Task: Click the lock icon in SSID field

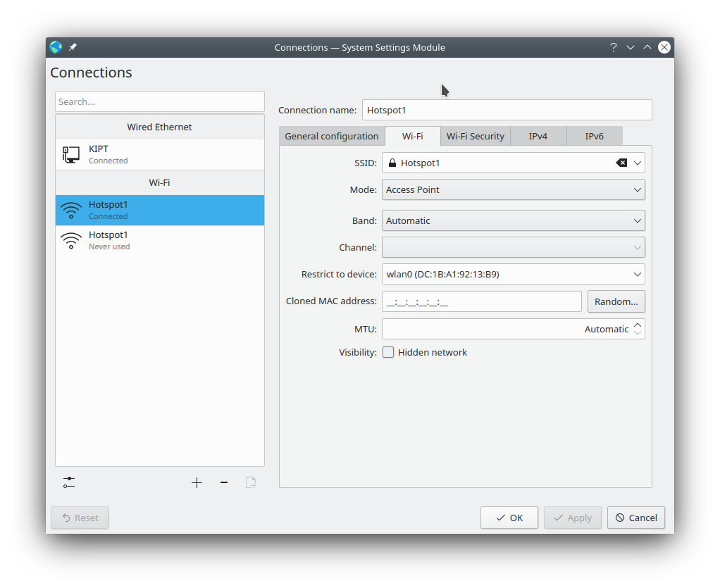Action: click(392, 163)
